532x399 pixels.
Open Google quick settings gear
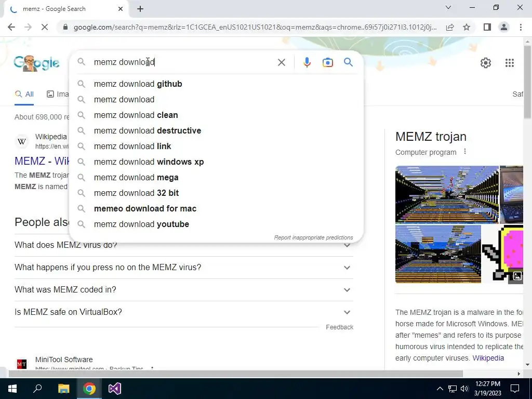pos(486,63)
